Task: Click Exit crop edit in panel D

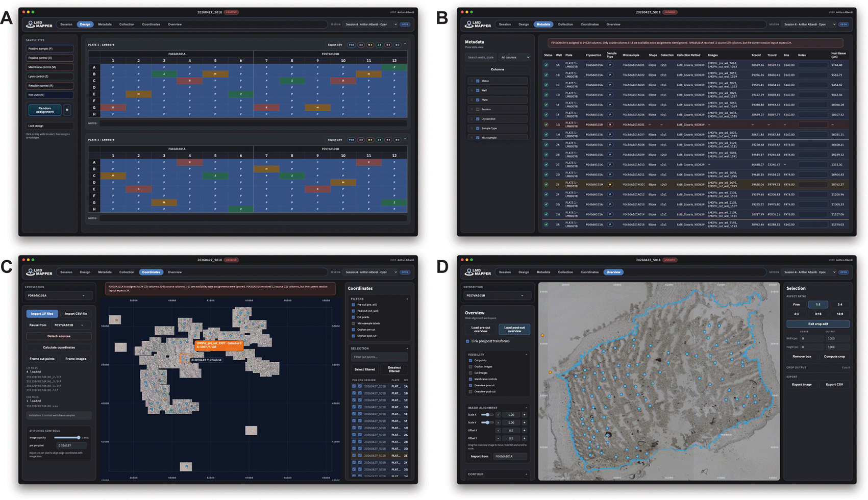Action: 818,324
